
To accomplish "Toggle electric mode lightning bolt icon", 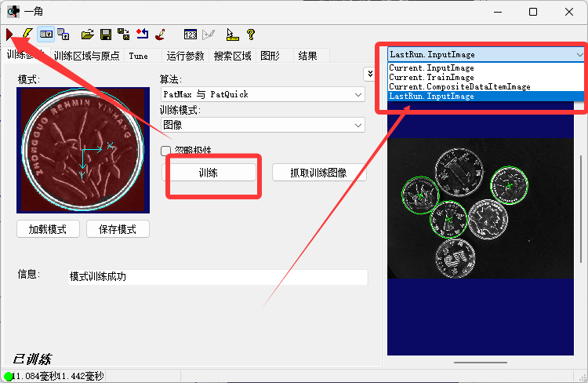I will [x=27, y=35].
